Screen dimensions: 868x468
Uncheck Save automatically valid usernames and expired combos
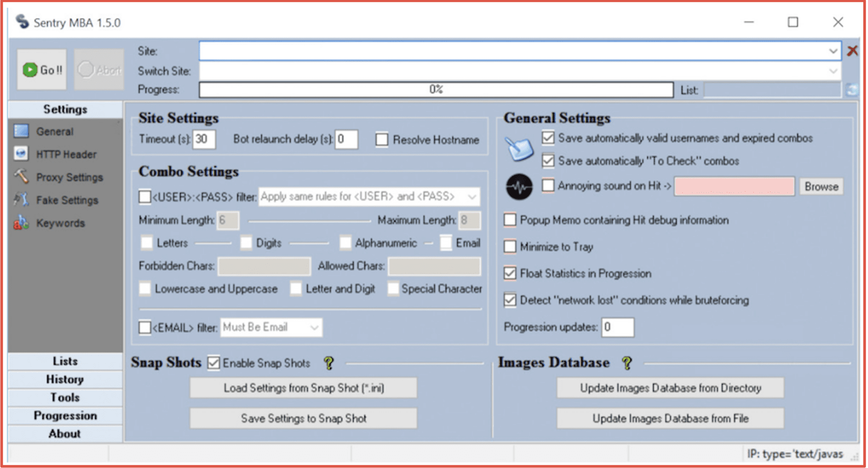click(x=548, y=138)
